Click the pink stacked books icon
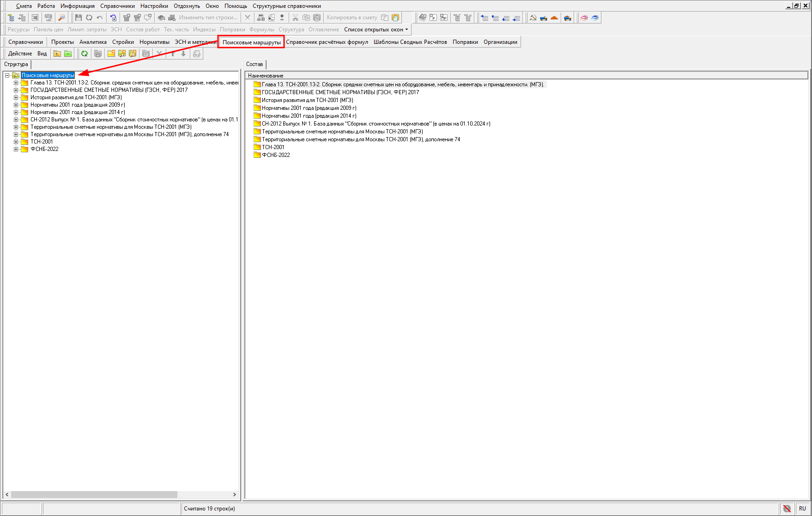Viewport: 812px width, 516px height. [x=584, y=18]
